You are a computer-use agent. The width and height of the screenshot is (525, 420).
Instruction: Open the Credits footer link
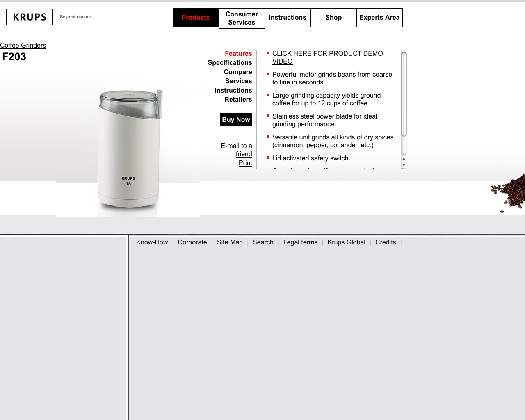tap(386, 242)
